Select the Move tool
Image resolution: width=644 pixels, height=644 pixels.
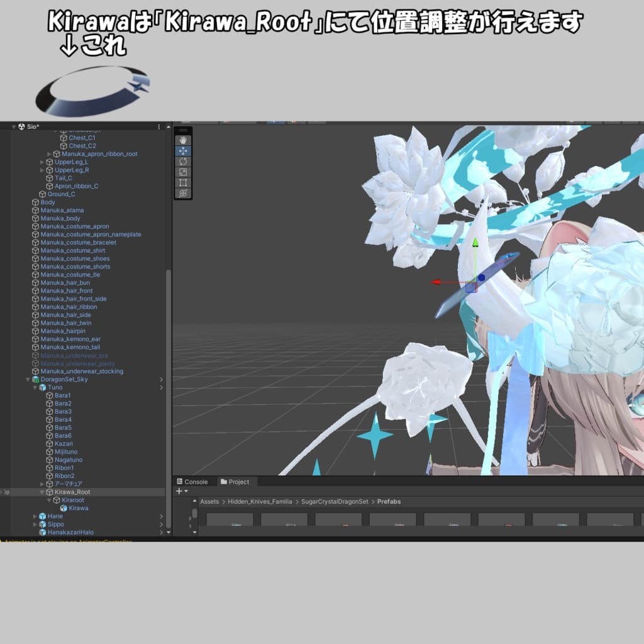tap(183, 151)
